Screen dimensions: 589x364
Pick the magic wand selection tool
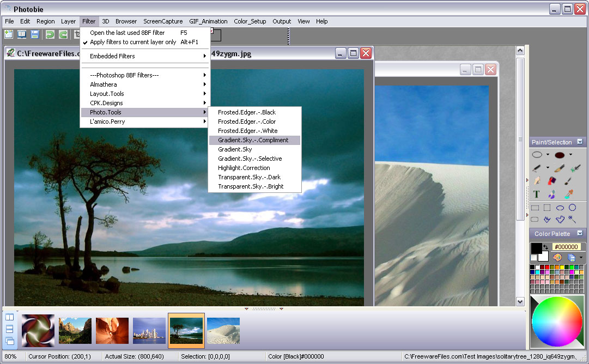[572, 219]
